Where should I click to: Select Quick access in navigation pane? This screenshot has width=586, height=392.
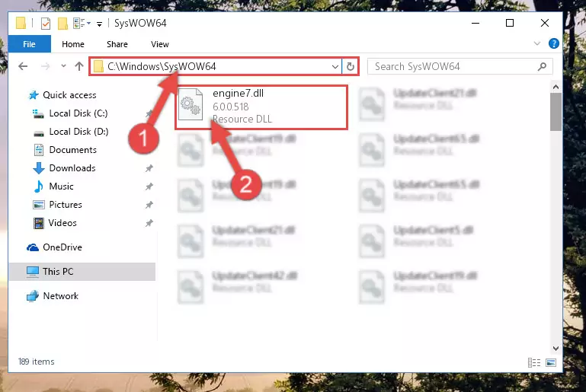tap(69, 95)
